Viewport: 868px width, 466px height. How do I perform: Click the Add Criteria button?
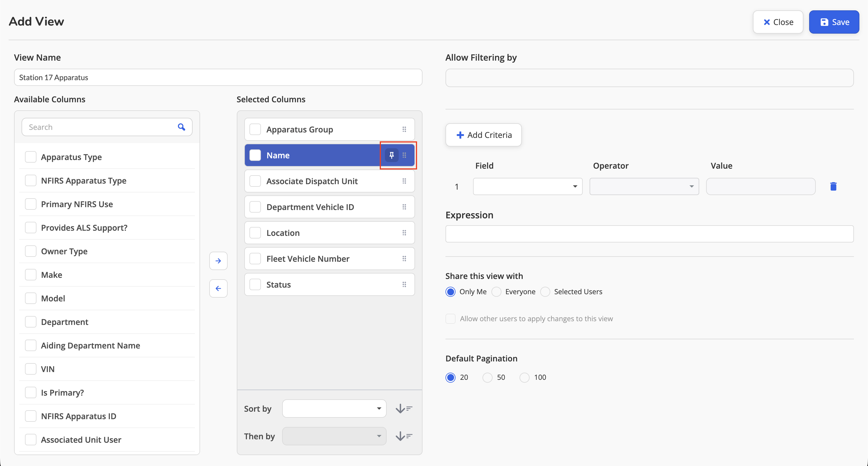coord(483,135)
